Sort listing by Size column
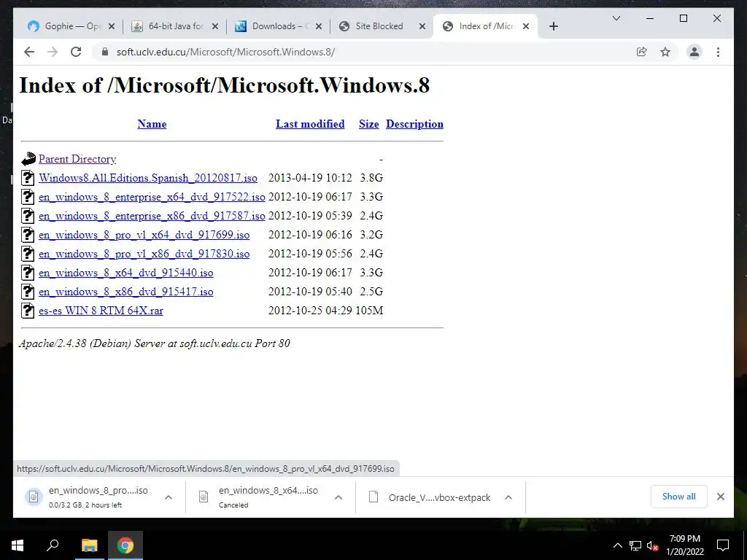 coord(368,124)
